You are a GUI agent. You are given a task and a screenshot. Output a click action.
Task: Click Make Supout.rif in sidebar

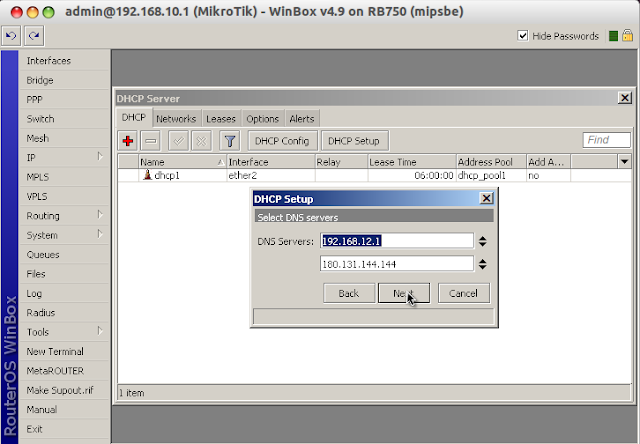64,391
